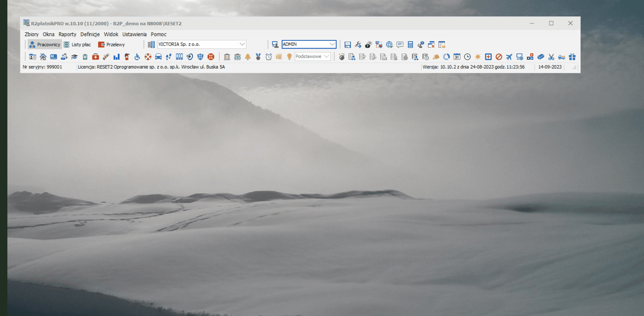Click the date 14-09-2023 in status bar
The width and height of the screenshot is (644, 316).
(550, 67)
